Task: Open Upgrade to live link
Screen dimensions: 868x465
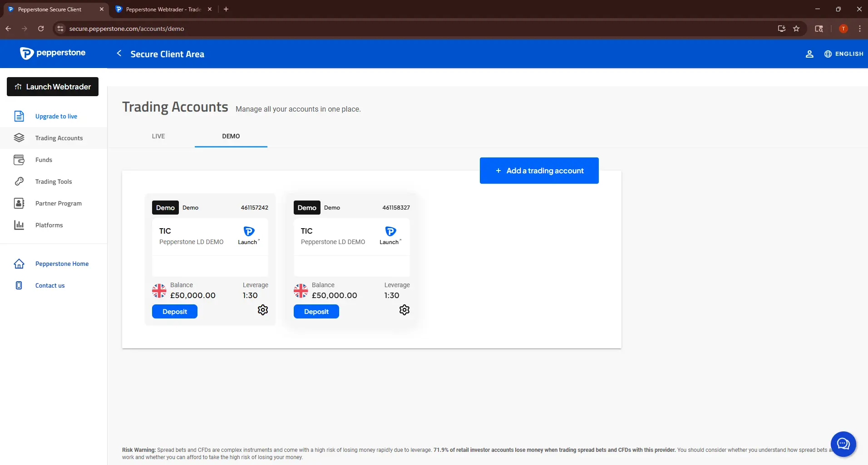Action: click(56, 116)
